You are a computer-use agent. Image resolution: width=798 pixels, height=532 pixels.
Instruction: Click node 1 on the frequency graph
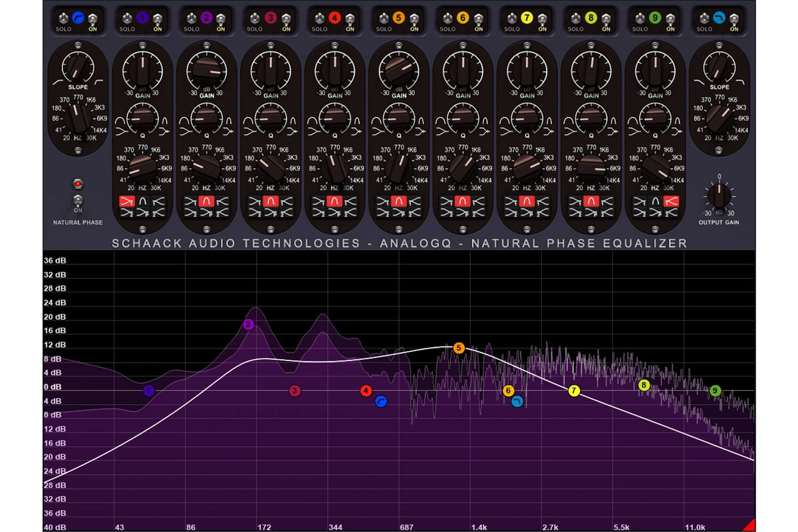148,391
